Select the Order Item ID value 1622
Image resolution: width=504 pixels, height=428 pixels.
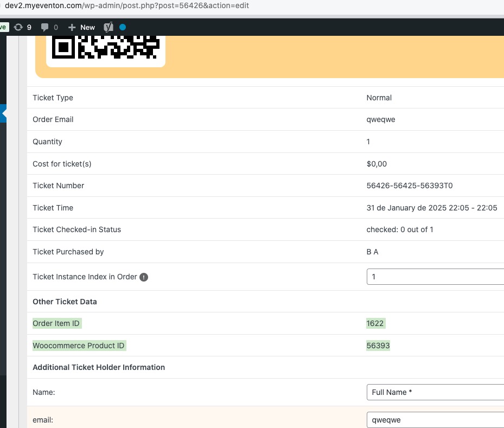tap(375, 323)
